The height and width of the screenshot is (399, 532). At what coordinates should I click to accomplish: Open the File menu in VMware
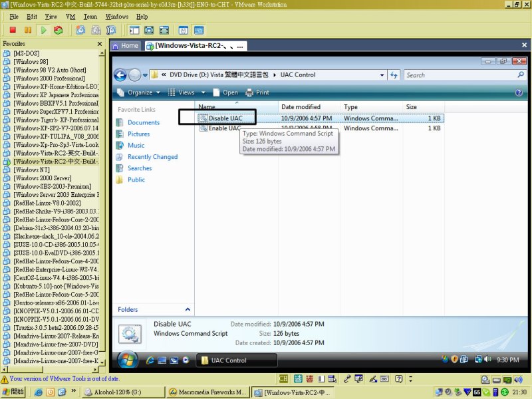[14, 17]
